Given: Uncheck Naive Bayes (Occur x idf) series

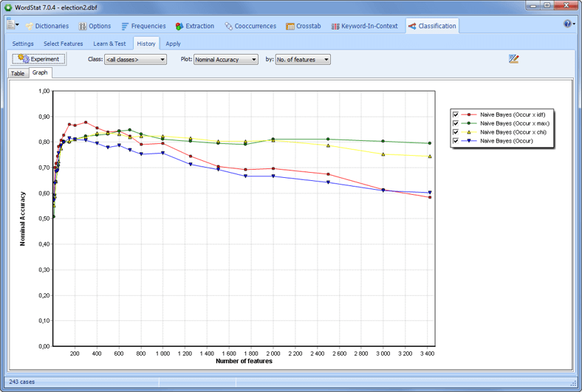Looking at the screenshot, I should pos(456,114).
